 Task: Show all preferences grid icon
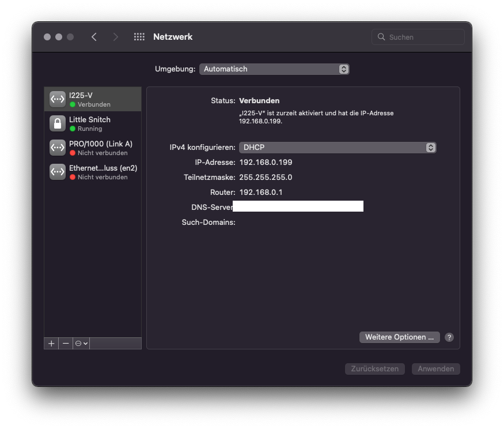139,37
